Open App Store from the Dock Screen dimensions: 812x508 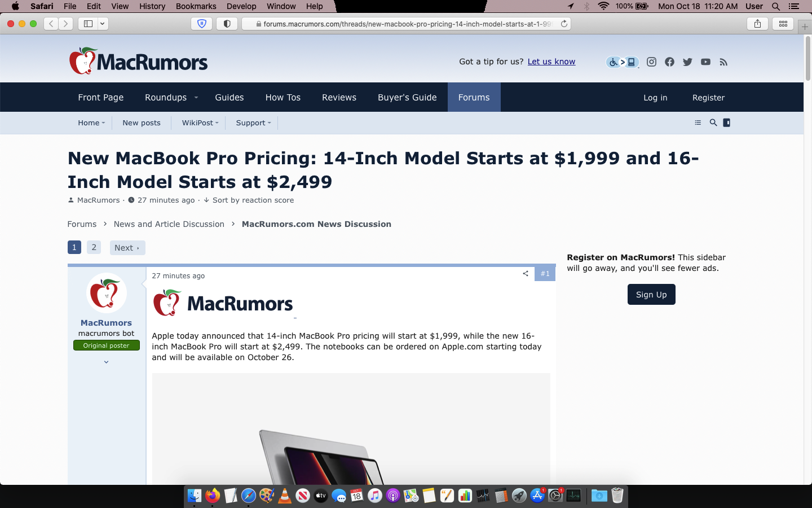[537, 496]
